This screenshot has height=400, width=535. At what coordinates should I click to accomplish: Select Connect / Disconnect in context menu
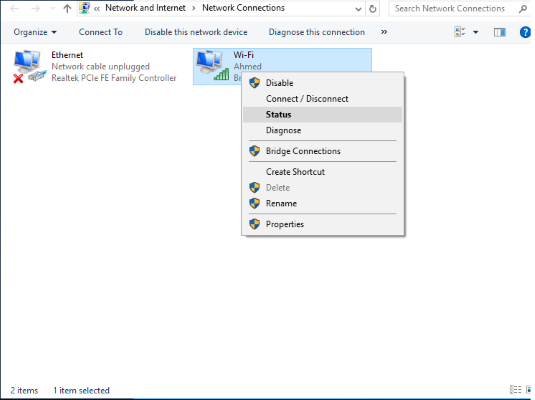(x=322, y=99)
